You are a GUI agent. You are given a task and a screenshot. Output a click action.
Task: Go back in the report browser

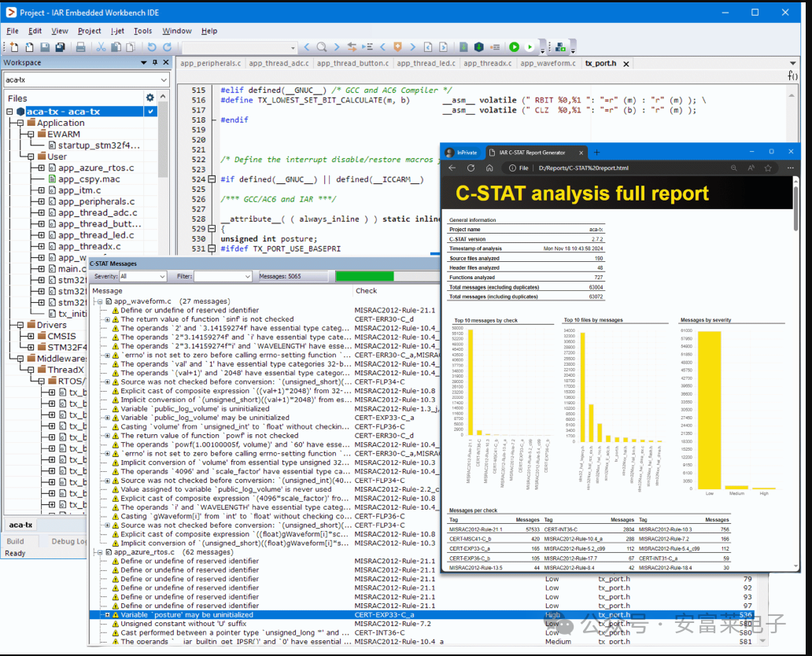coord(452,168)
